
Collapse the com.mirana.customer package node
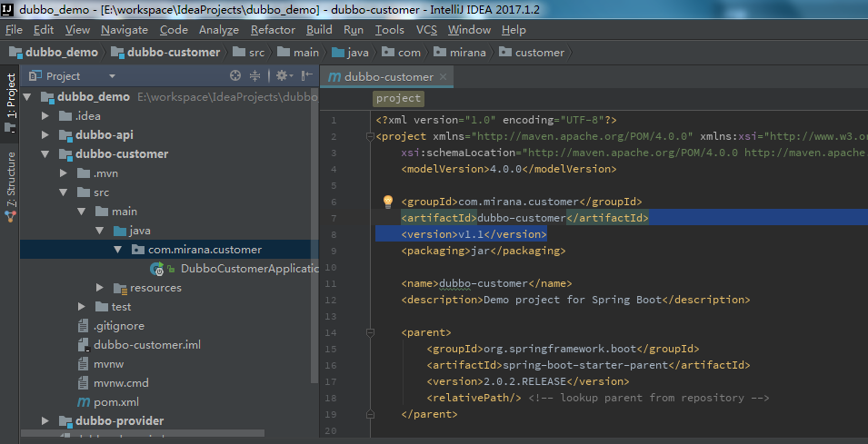point(118,250)
